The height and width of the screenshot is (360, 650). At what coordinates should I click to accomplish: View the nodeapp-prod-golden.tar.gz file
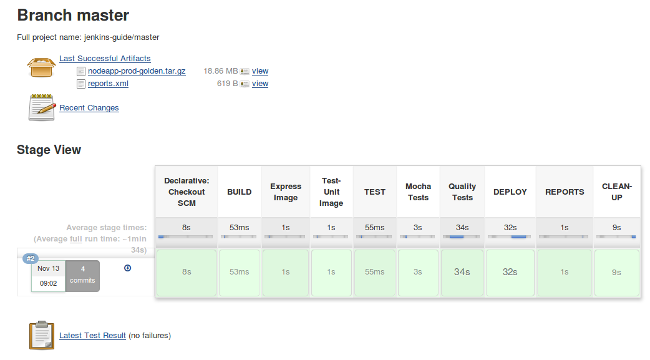click(x=260, y=71)
